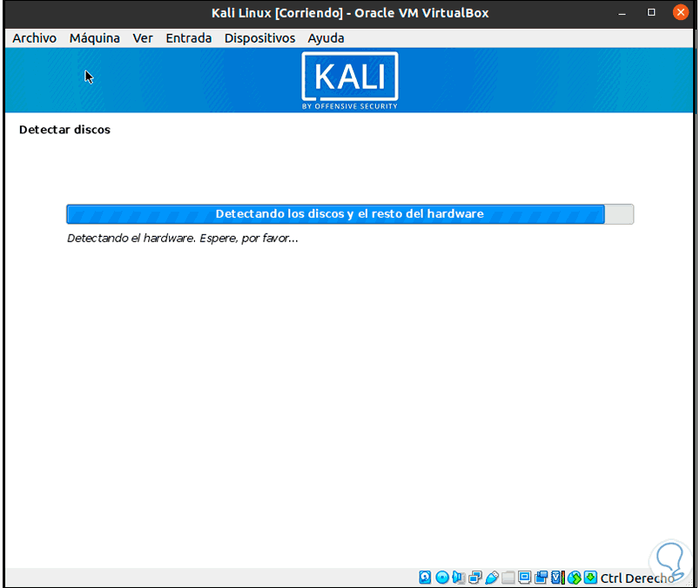Close the Kali Linux VirtualBox window

(x=681, y=12)
